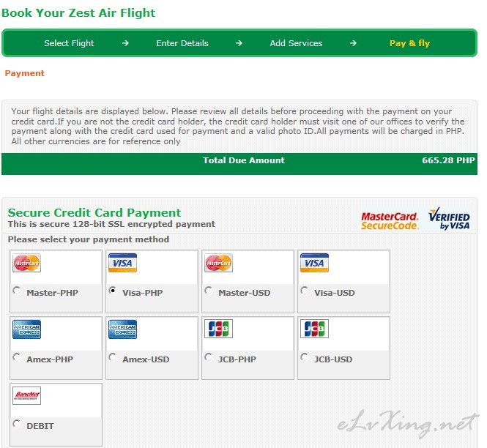The image size is (487, 448).
Task: Click the Pay & fly step
Action: coord(409,43)
